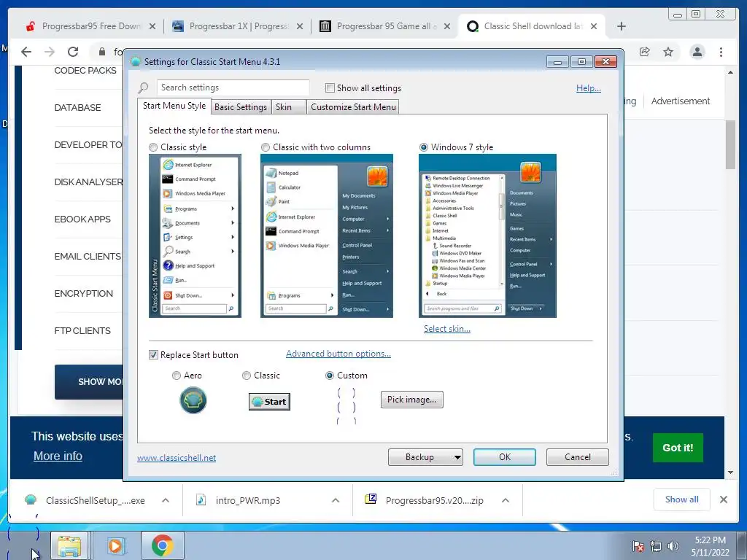Open Chrome share page icon
Screen dimensions: 747x560
click(645, 52)
